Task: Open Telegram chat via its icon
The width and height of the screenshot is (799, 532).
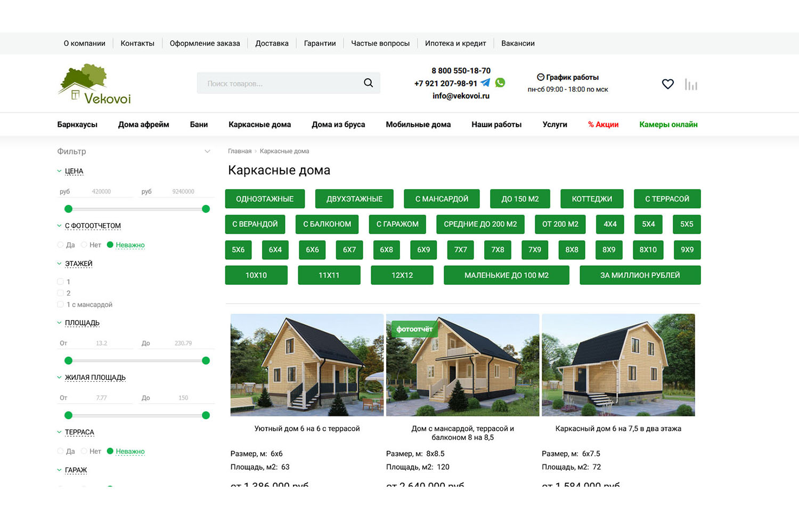Action: (x=485, y=83)
